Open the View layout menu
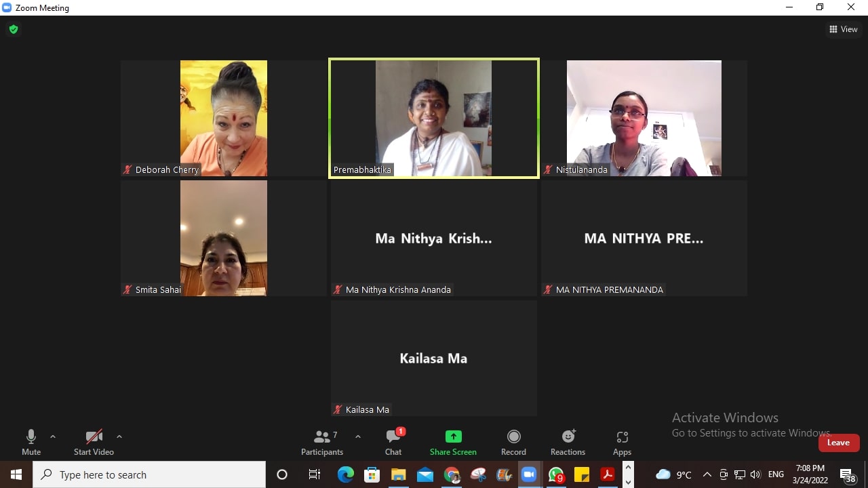 (x=844, y=29)
